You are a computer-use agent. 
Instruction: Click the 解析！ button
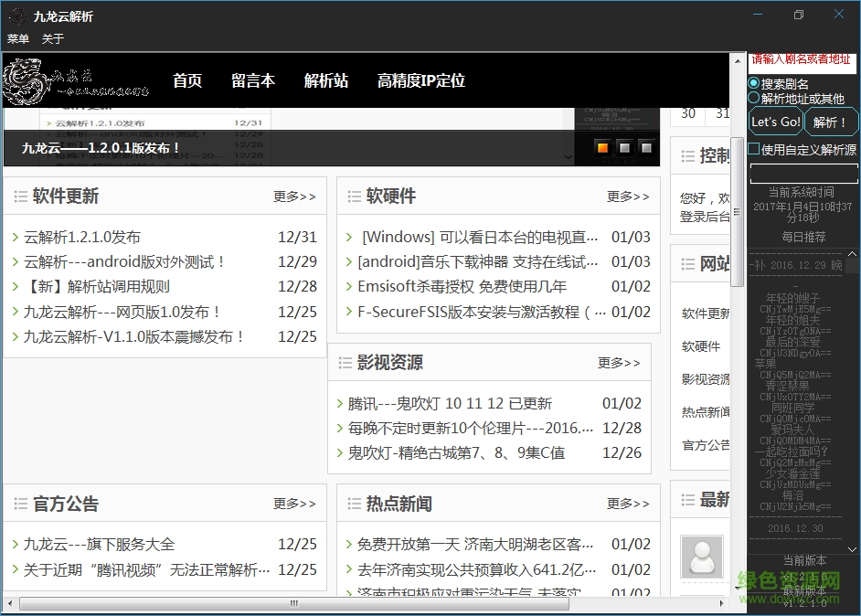[x=831, y=121]
